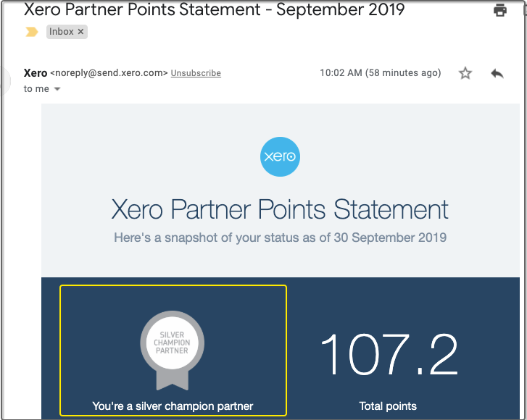Click the 107.2 total points figure
The width and height of the screenshot is (527, 420).
point(389,355)
